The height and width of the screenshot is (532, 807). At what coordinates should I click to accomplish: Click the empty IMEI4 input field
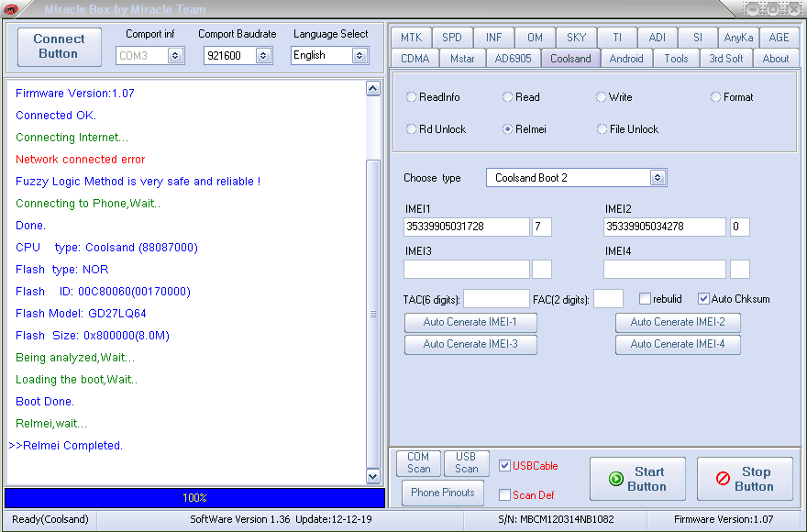pos(665,269)
